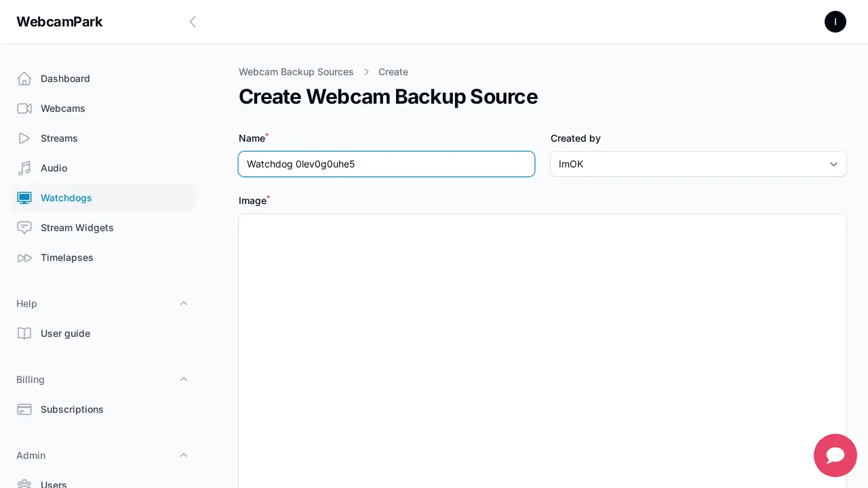The width and height of the screenshot is (868, 488).
Task: Collapse the Help section
Action: point(184,304)
